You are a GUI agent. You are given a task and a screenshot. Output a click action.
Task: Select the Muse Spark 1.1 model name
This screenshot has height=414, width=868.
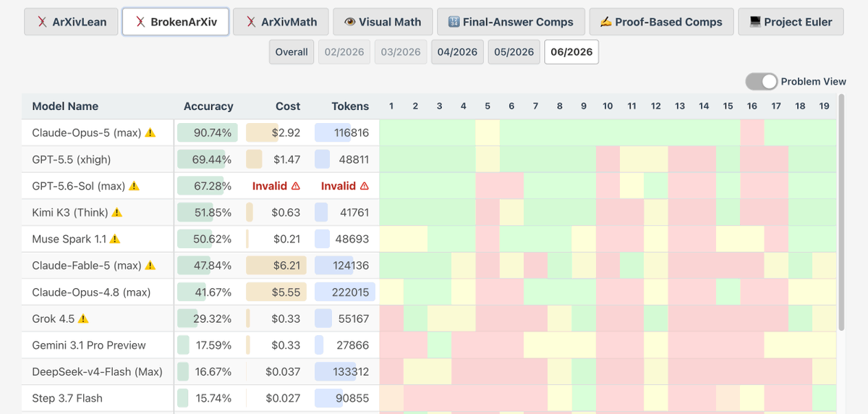(69, 239)
